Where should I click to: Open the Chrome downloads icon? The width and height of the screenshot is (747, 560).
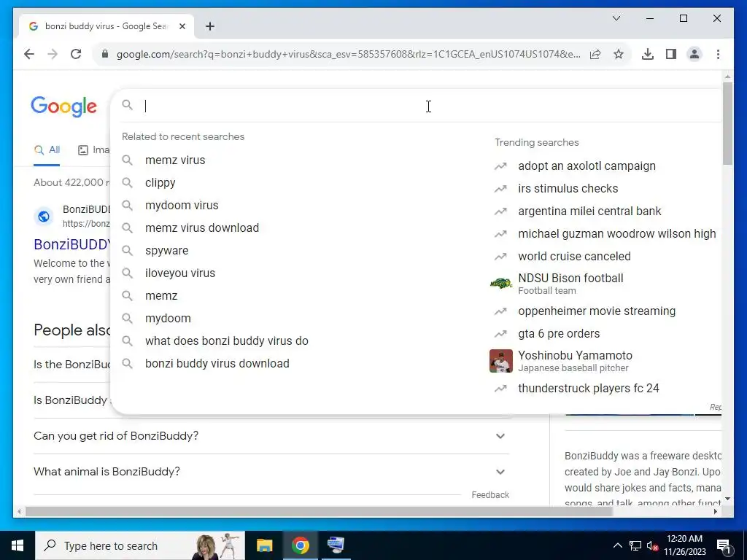(x=648, y=54)
